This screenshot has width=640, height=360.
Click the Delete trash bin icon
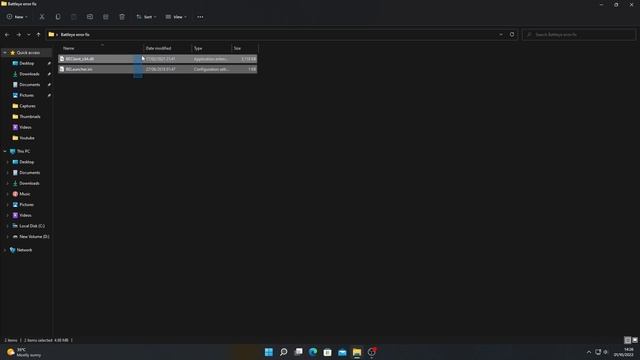click(x=122, y=17)
